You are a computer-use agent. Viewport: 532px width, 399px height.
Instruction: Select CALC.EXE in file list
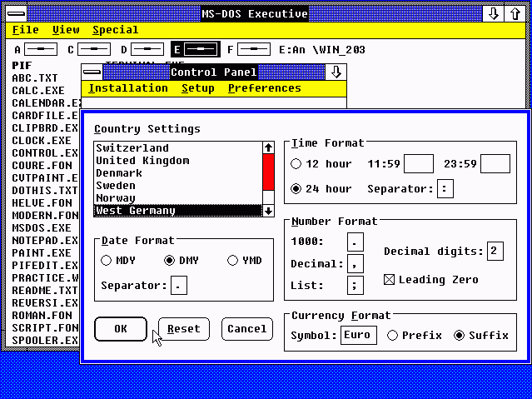[x=38, y=91]
